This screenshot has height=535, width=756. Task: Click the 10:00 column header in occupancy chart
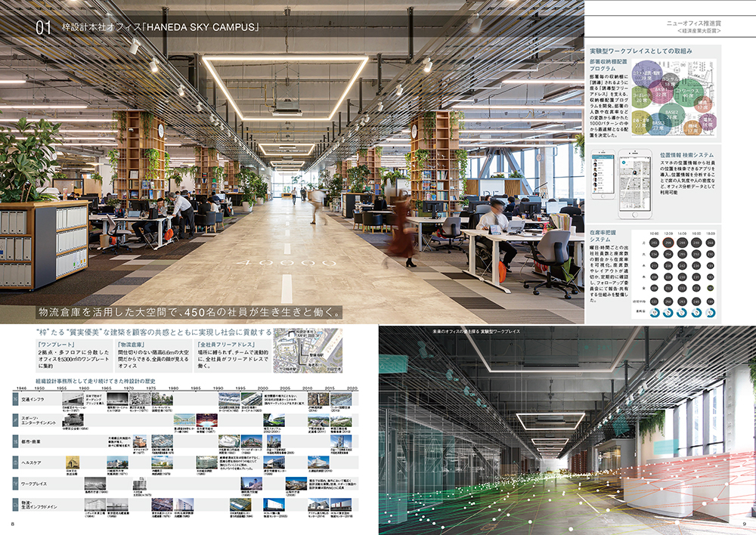pyautogui.click(x=654, y=233)
